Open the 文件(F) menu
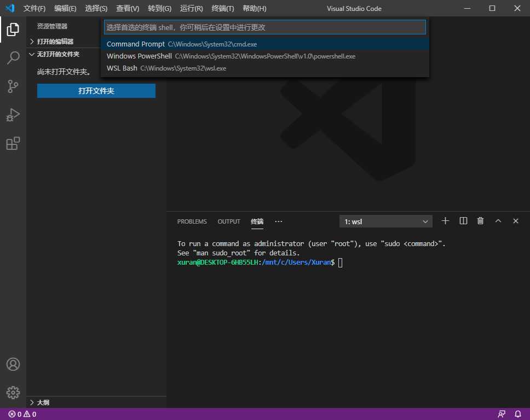Screen dimensions: 530x420 click(x=34, y=8)
